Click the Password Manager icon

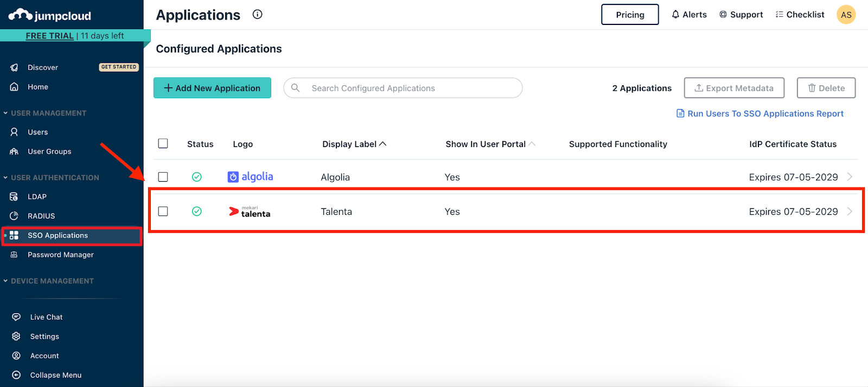pos(14,255)
